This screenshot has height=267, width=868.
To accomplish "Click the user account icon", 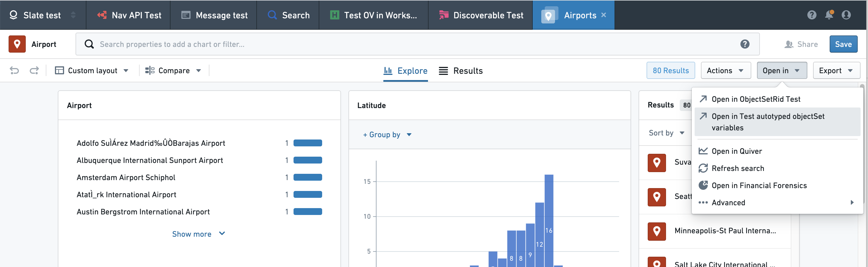I will pyautogui.click(x=846, y=15).
